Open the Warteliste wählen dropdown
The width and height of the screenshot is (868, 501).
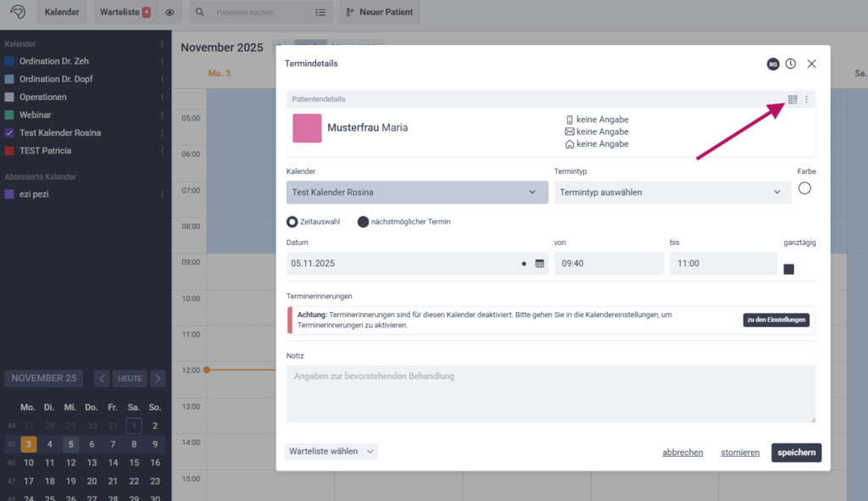point(331,452)
